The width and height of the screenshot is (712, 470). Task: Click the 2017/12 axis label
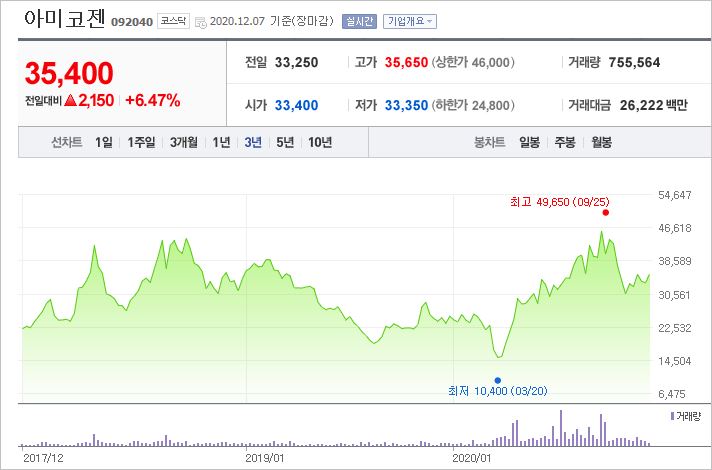pos(43,458)
